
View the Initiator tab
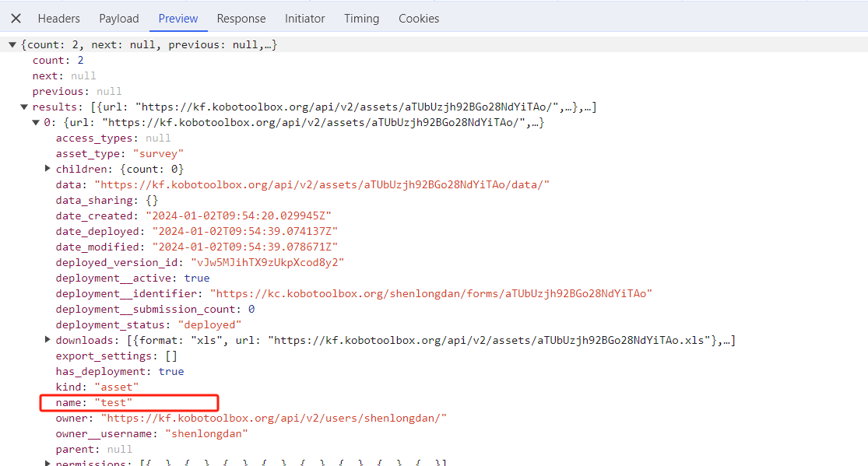coord(304,18)
